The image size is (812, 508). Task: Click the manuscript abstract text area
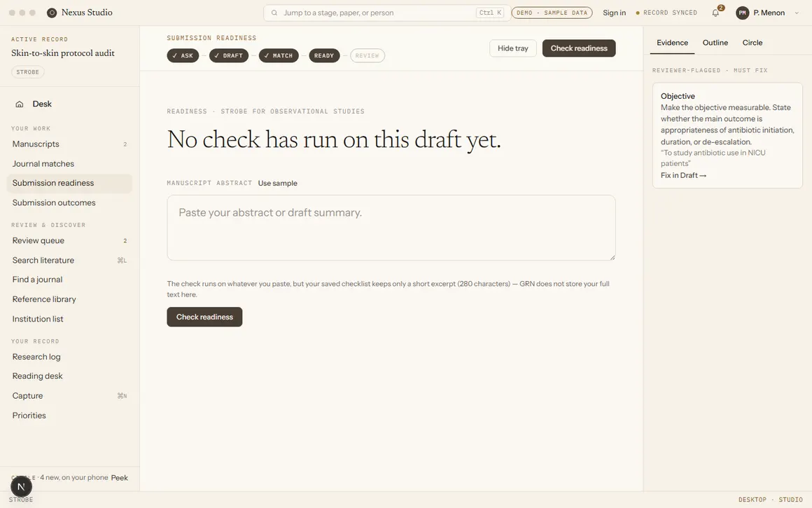click(391, 228)
